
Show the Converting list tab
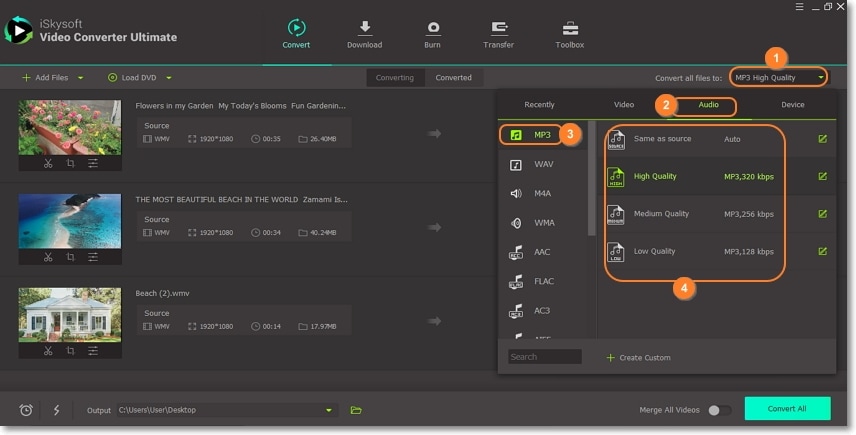tap(395, 78)
